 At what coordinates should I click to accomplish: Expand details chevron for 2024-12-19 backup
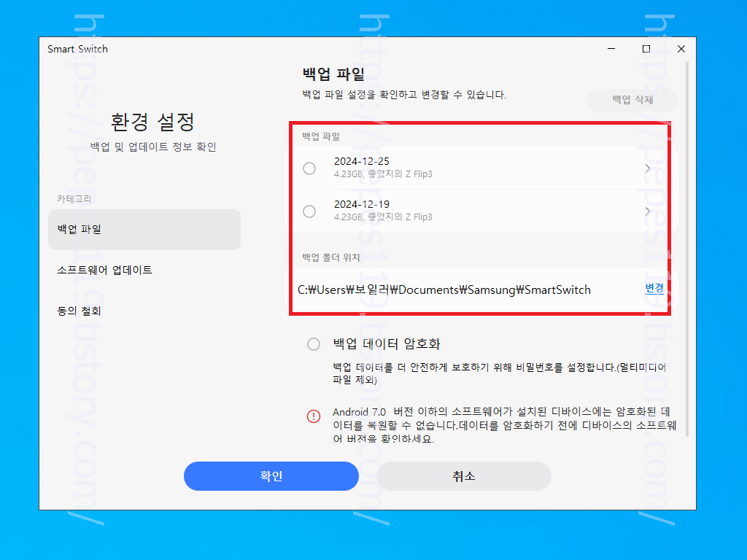click(648, 211)
